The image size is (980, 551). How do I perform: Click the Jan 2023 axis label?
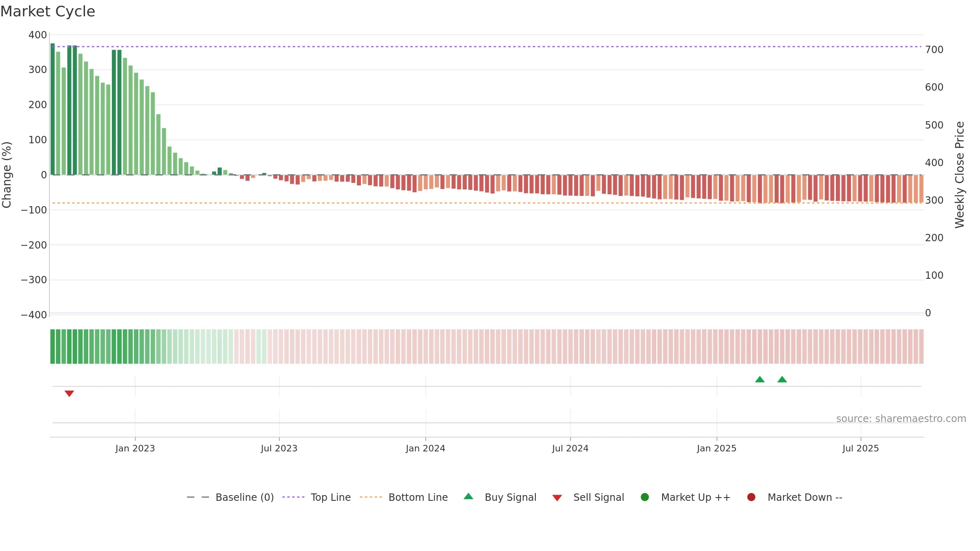(x=135, y=448)
